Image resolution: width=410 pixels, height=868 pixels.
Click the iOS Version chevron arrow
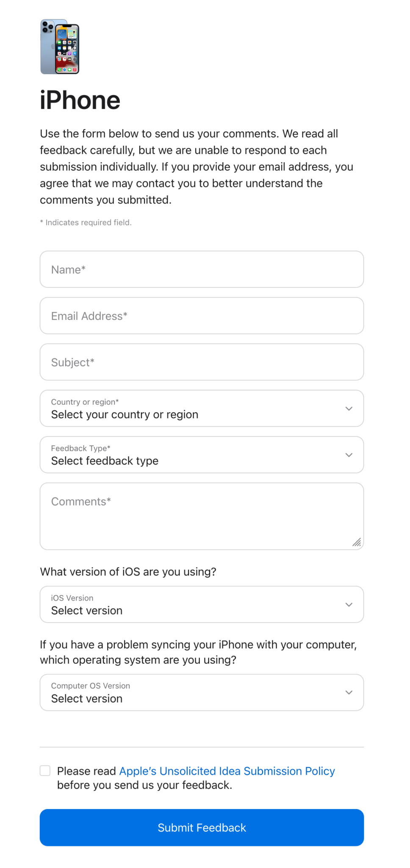(349, 604)
